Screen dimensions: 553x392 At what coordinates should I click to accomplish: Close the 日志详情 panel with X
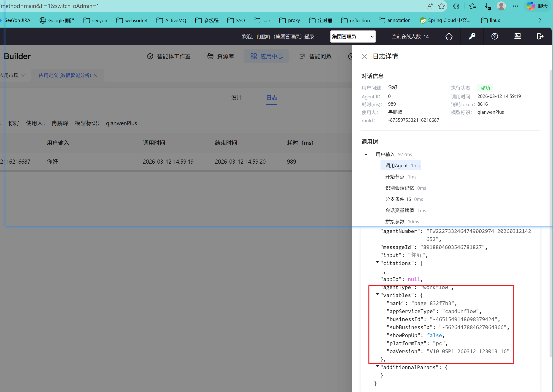click(x=364, y=57)
